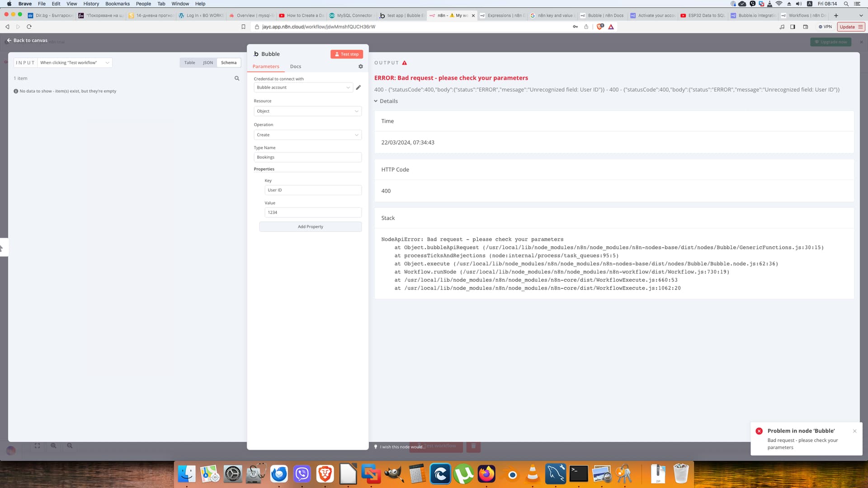Viewport: 868px width, 488px height.
Task: Open the Apple menu
Action: 9,4
